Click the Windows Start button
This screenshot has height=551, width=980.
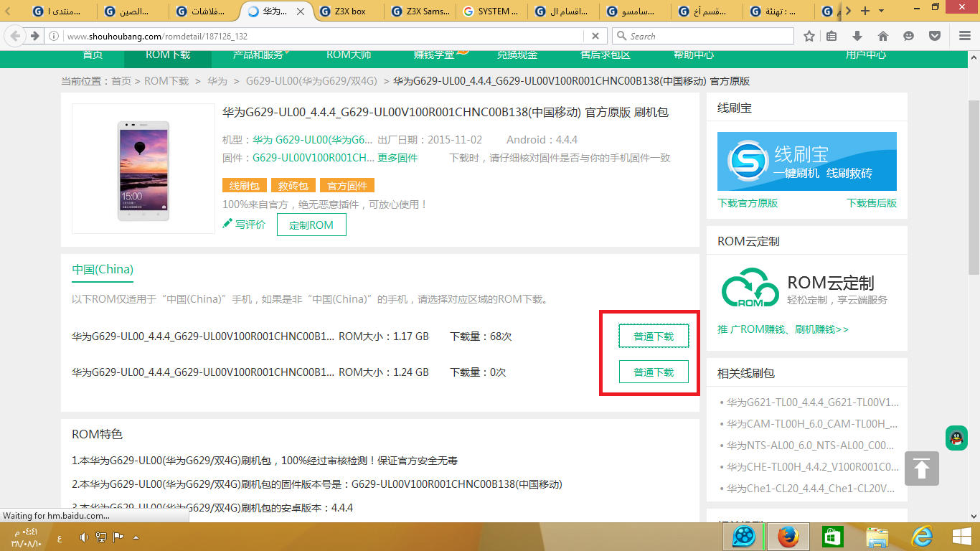click(x=961, y=537)
